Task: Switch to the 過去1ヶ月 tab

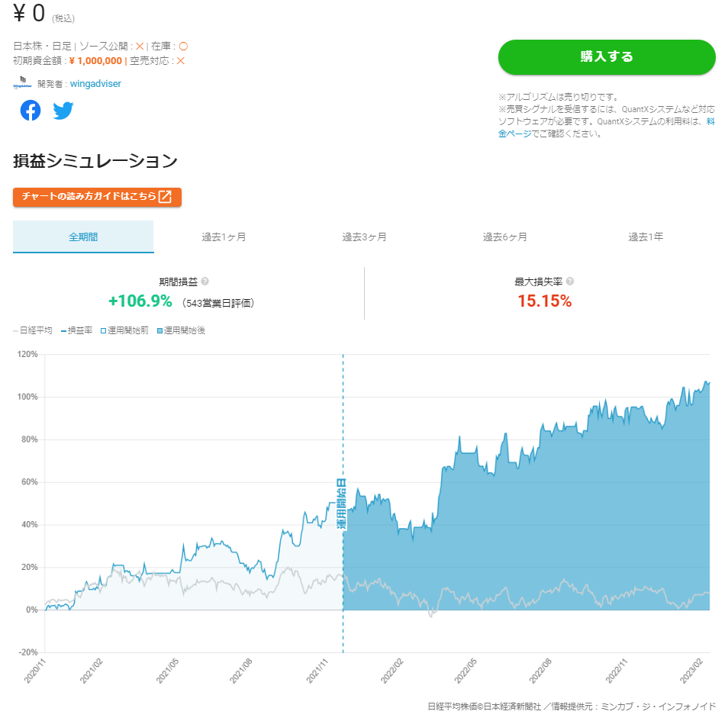Action: 224,237
